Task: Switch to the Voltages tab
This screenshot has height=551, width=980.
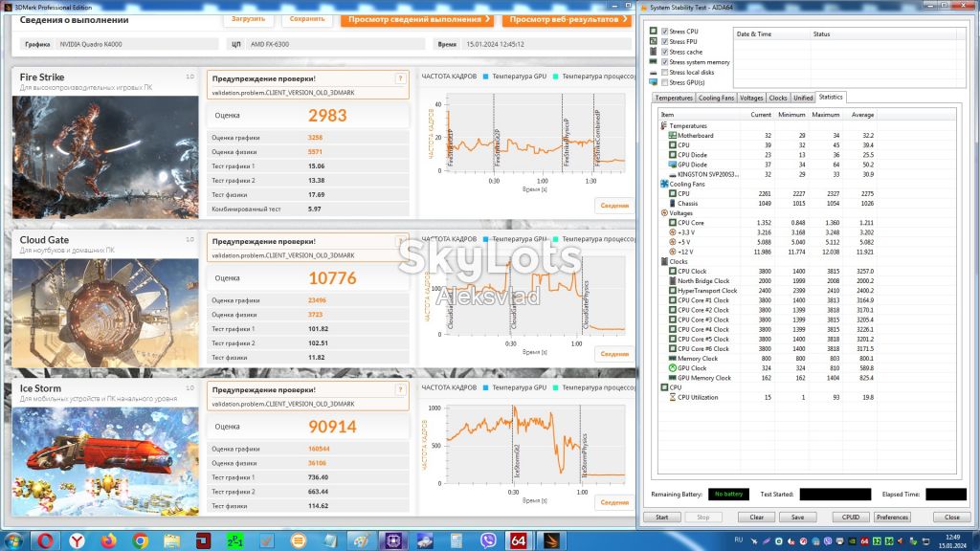Action: click(751, 99)
